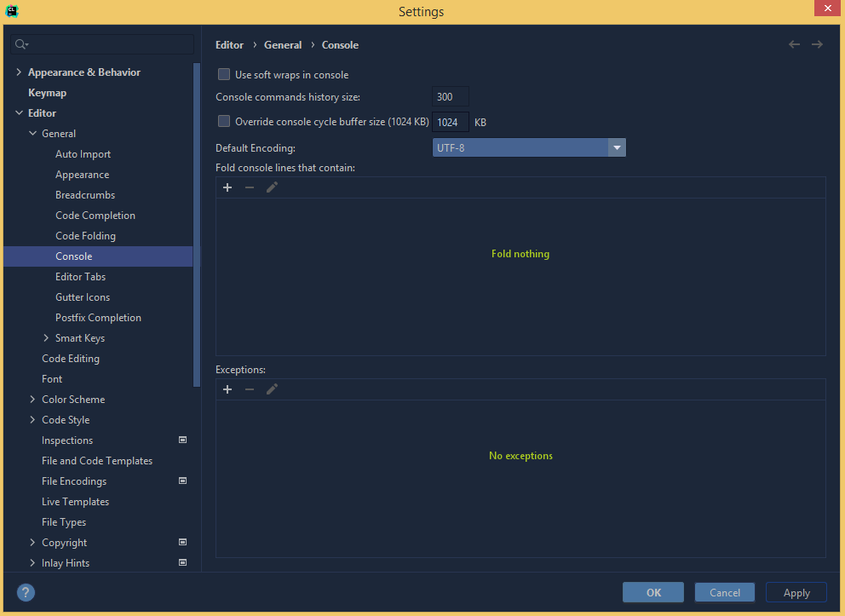Enable Use soft wraps in console
The height and width of the screenshot is (616, 845).
tap(224, 74)
